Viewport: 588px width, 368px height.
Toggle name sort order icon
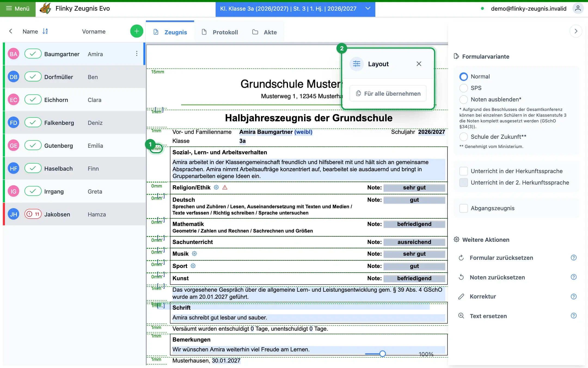pyautogui.click(x=45, y=31)
